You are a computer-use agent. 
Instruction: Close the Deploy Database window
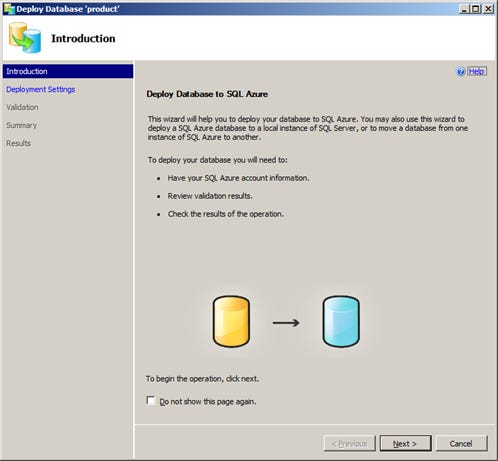pyautogui.click(x=488, y=9)
